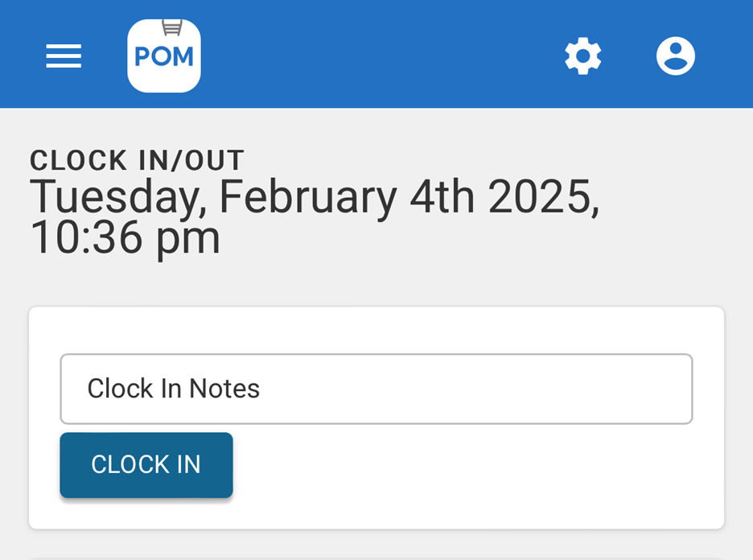Click the POM app logo

click(164, 56)
